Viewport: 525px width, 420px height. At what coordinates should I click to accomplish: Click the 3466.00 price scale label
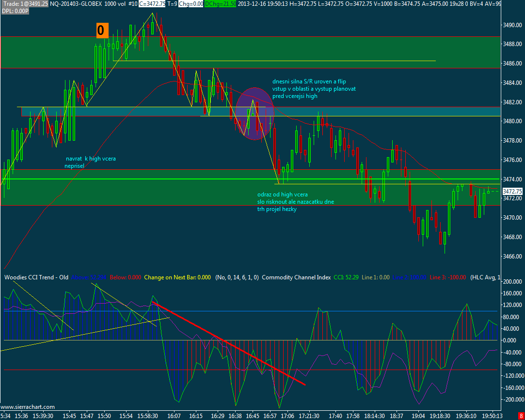click(x=512, y=257)
